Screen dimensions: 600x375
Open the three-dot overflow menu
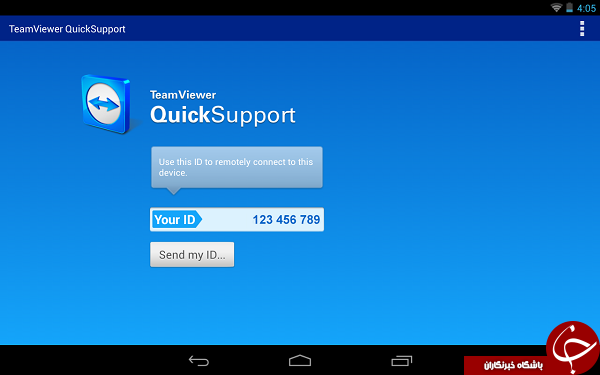click(582, 29)
